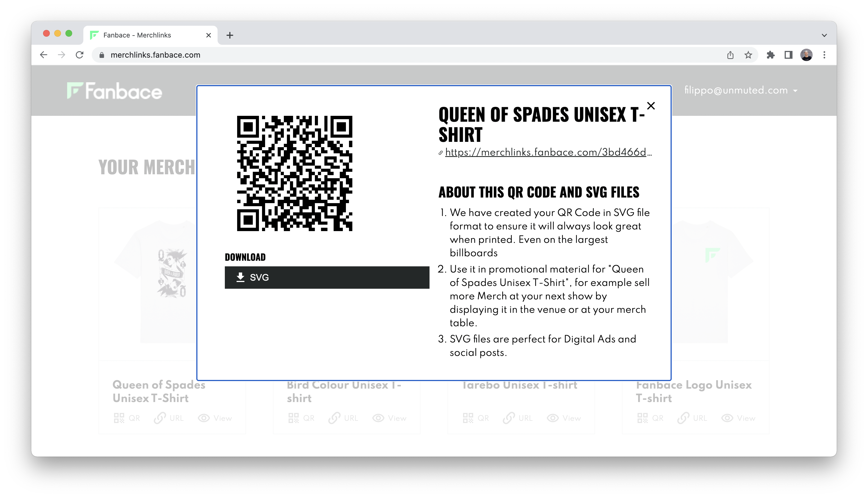This screenshot has height=498, width=868.
Task: Click the DOWNLOAD label
Action: pyautogui.click(x=245, y=257)
